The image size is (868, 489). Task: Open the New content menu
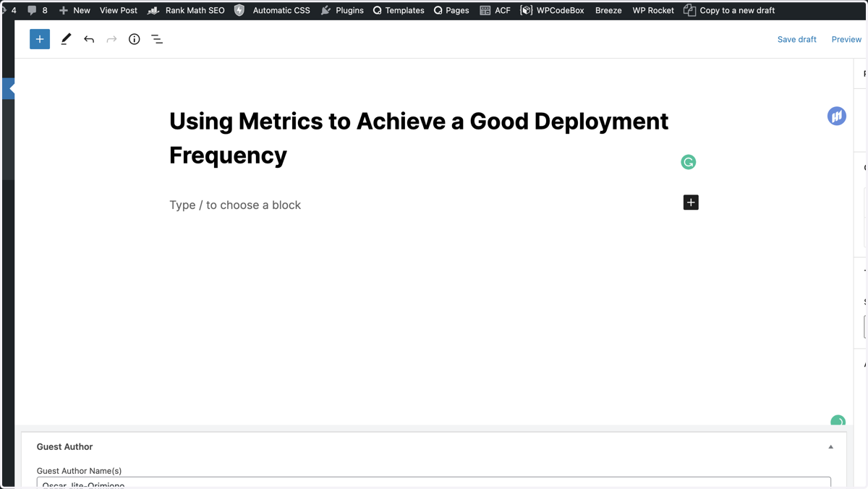point(75,10)
